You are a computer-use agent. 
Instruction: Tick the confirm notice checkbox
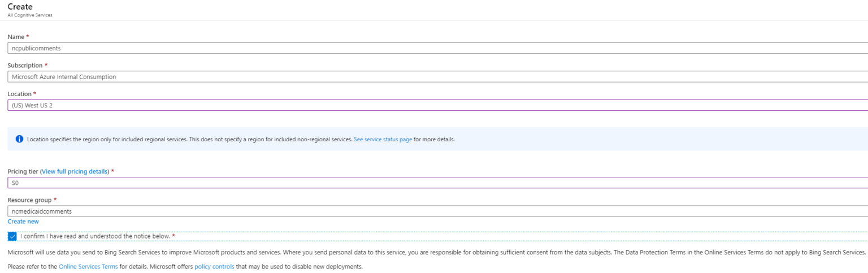tap(12, 236)
